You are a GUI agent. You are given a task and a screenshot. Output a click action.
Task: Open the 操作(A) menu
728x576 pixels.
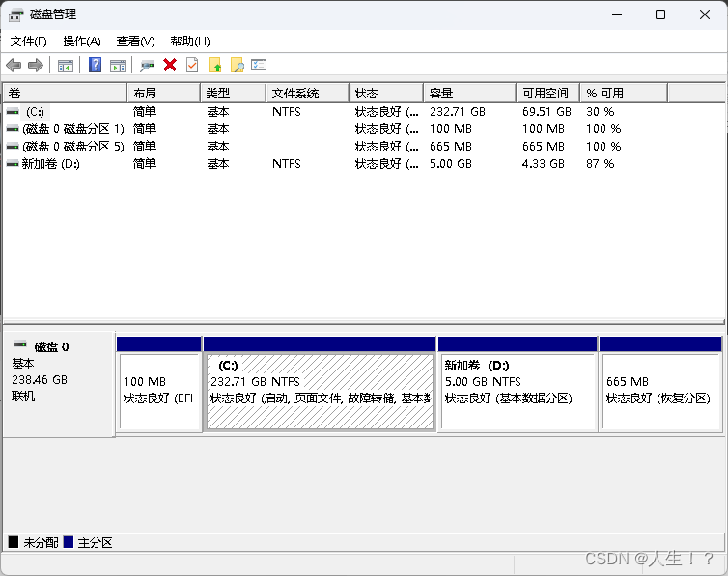tap(82, 41)
